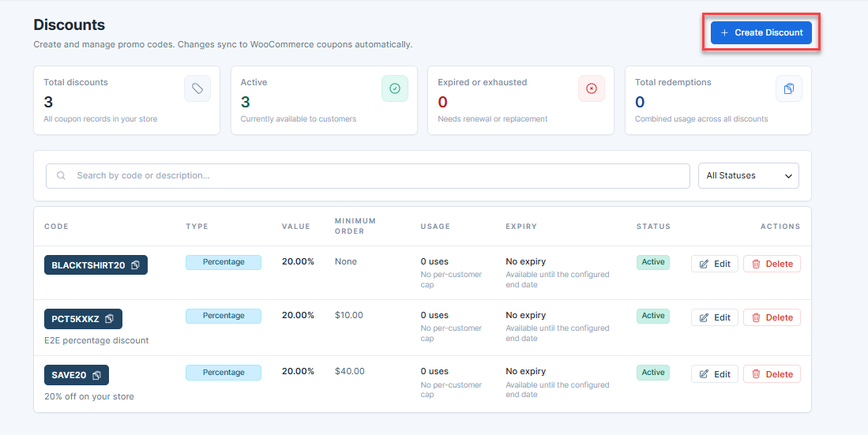Click the red X icon in Expired card
This screenshot has height=435, width=868.
coord(592,88)
